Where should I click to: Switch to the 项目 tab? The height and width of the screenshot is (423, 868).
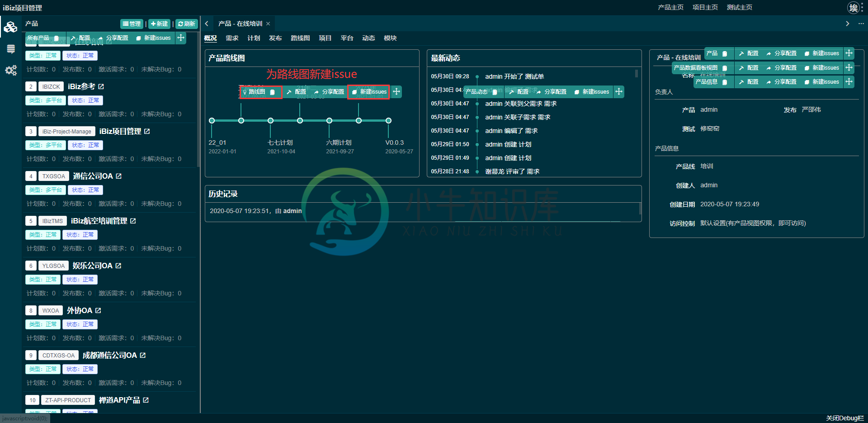point(325,38)
